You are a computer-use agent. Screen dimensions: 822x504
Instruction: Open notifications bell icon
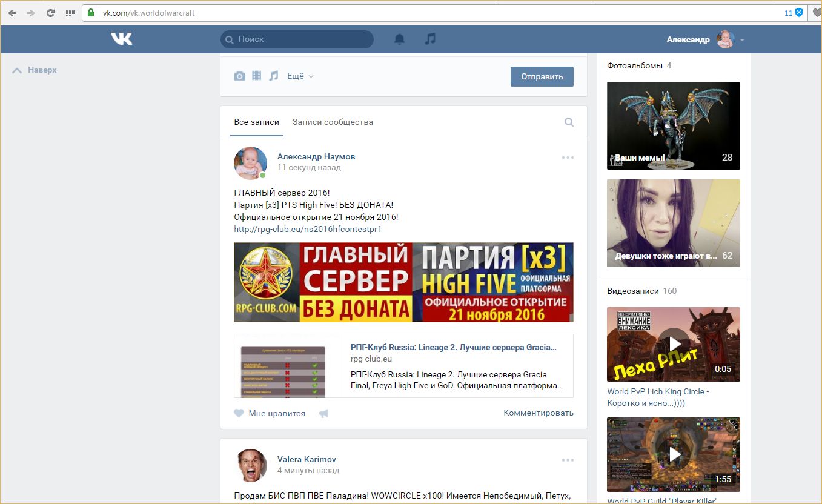coord(399,39)
